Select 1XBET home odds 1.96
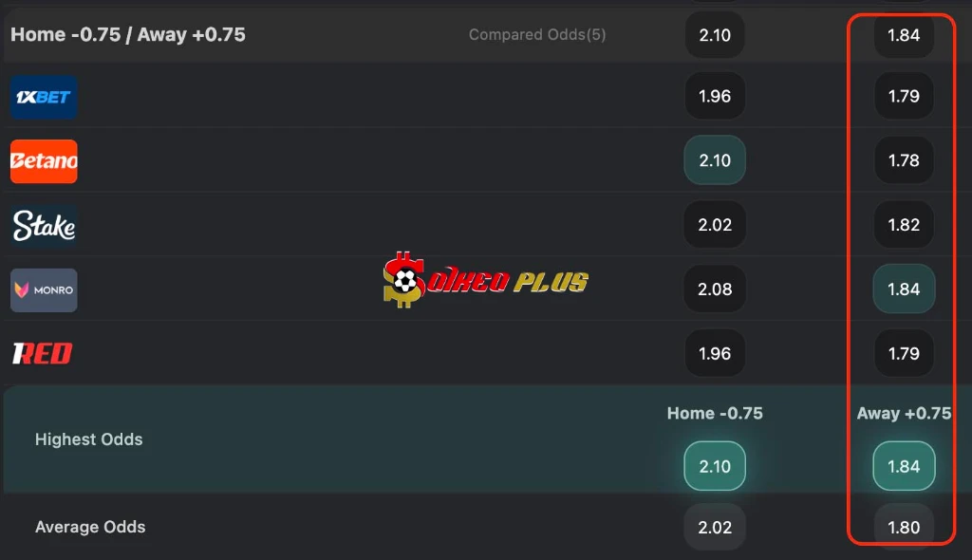Image resolution: width=972 pixels, height=560 pixels. click(x=715, y=96)
